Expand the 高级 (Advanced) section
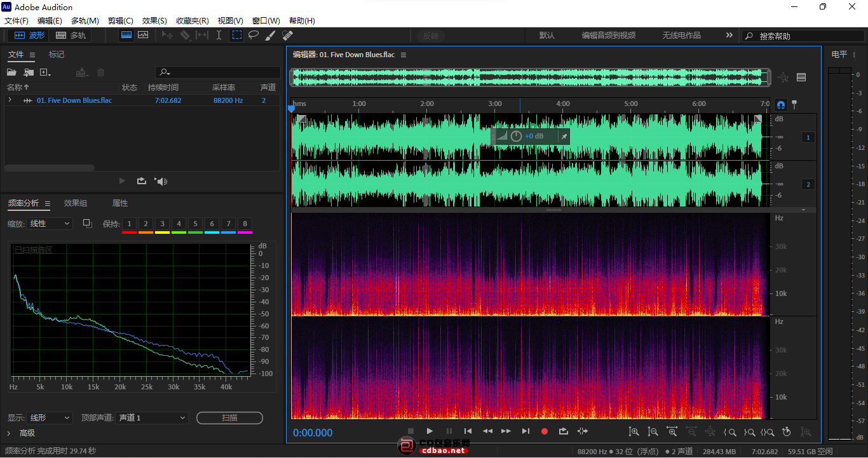This screenshot has width=868, height=458. click(x=9, y=433)
